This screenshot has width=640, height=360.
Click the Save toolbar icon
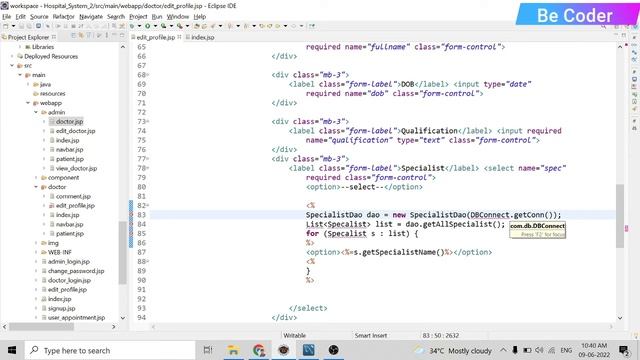tap(21, 26)
